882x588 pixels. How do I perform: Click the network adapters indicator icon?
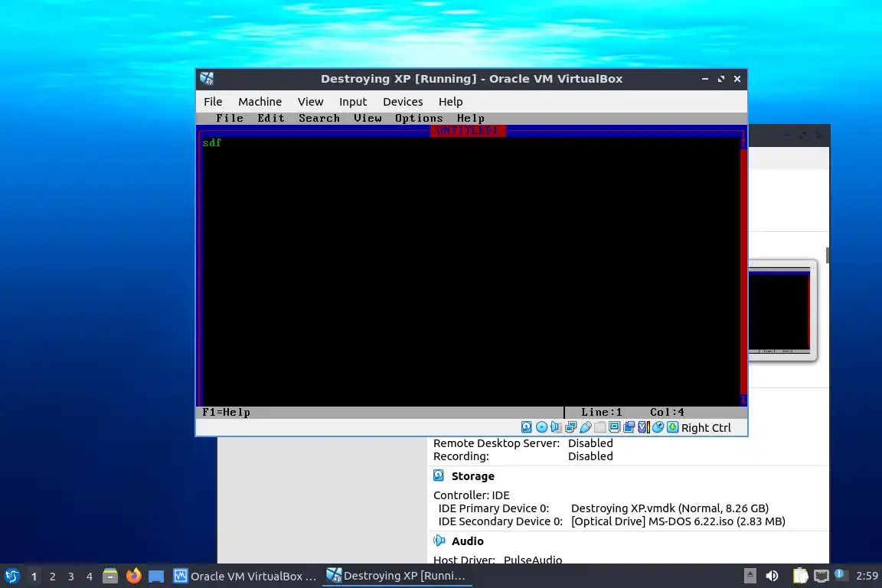pos(570,428)
